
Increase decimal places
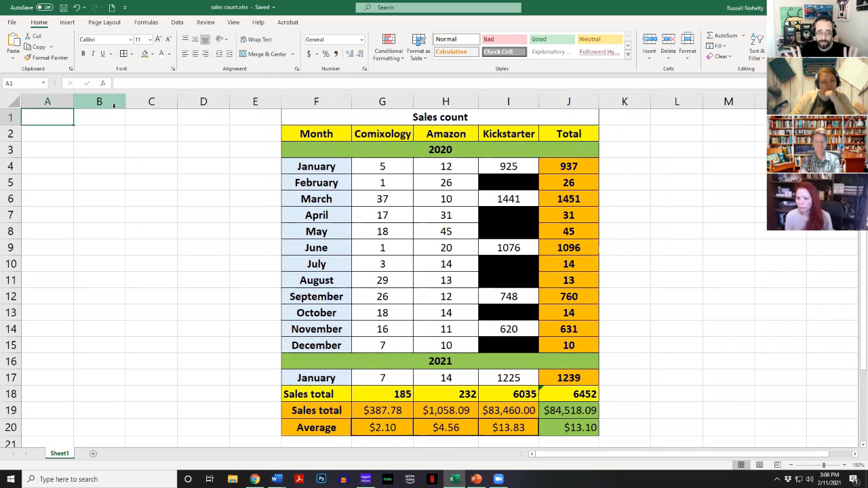coord(349,54)
